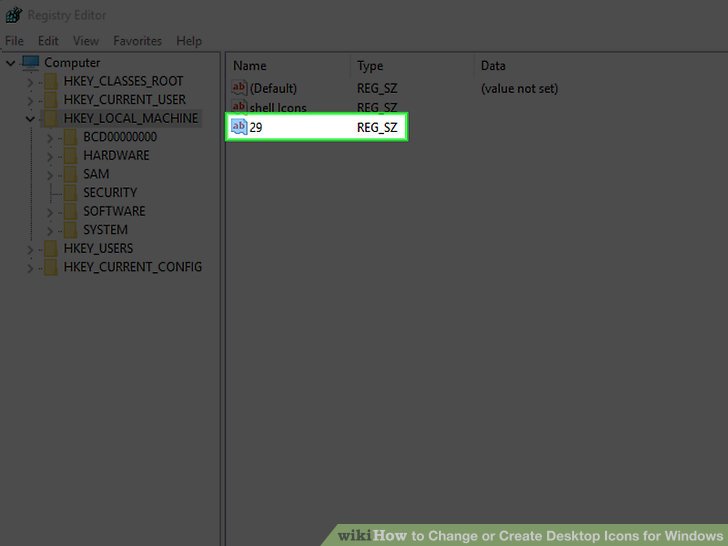The height and width of the screenshot is (546, 728).
Task: Select the value named 29
Action: (x=256, y=127)
